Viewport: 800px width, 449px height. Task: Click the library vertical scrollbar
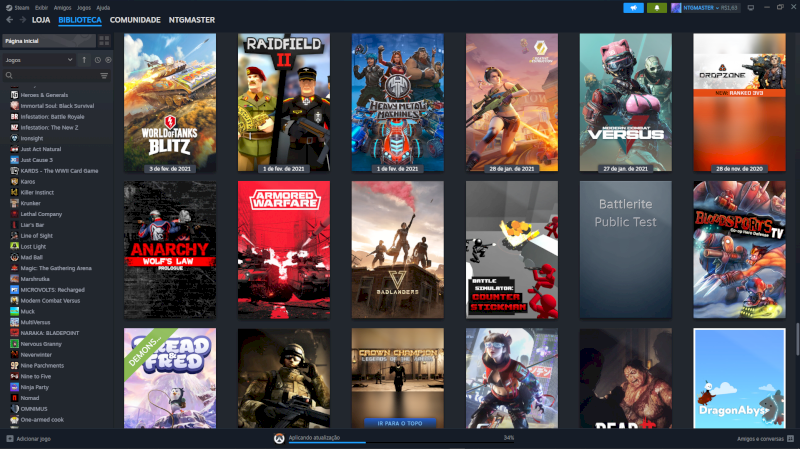click(x=797, y=339)
